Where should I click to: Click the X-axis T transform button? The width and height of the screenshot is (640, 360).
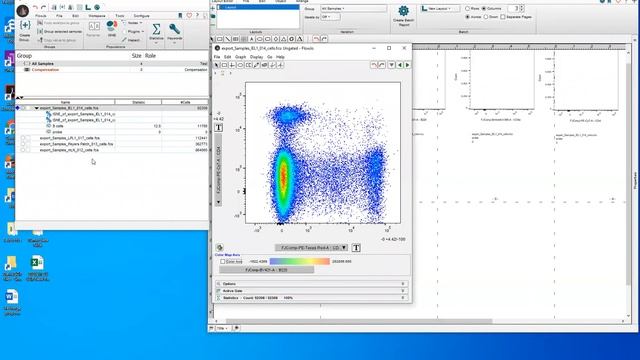pyautogui.click(x=356, y=248)
